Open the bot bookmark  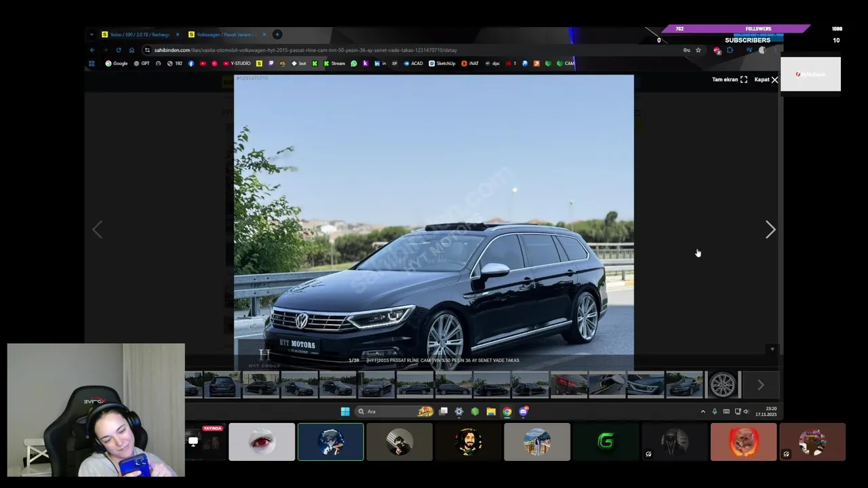pyautogui.click(x=299, y=64)
